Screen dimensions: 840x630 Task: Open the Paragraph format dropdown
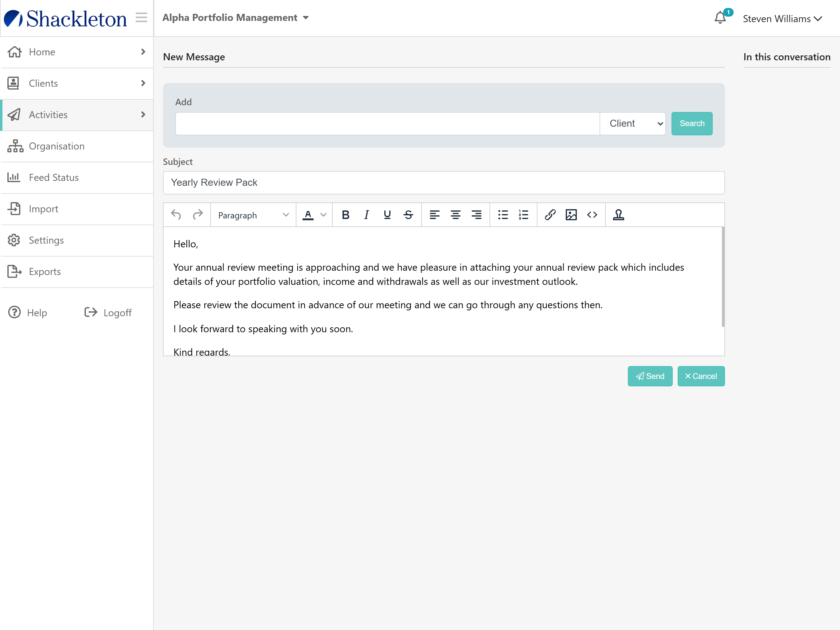tap(253, 215)
